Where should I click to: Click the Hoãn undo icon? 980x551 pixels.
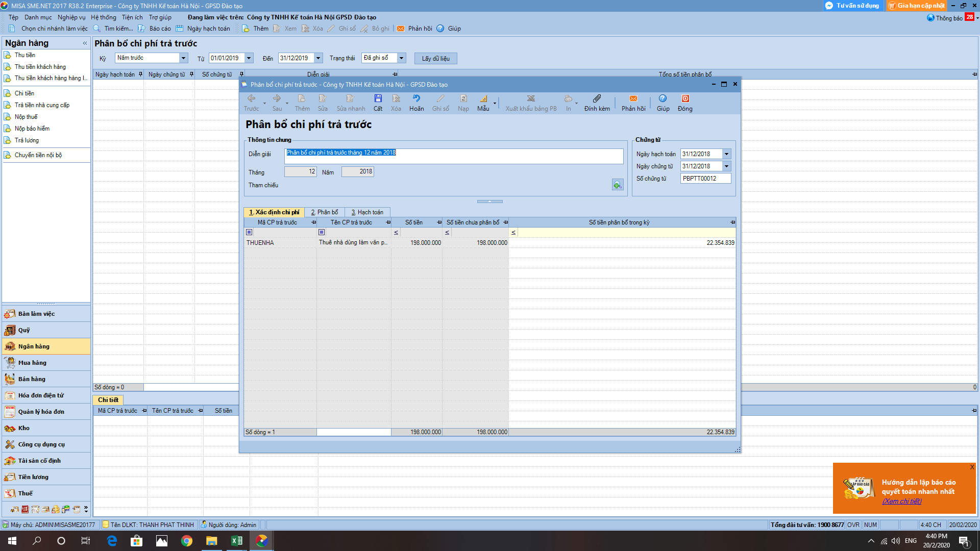[416, 99]
